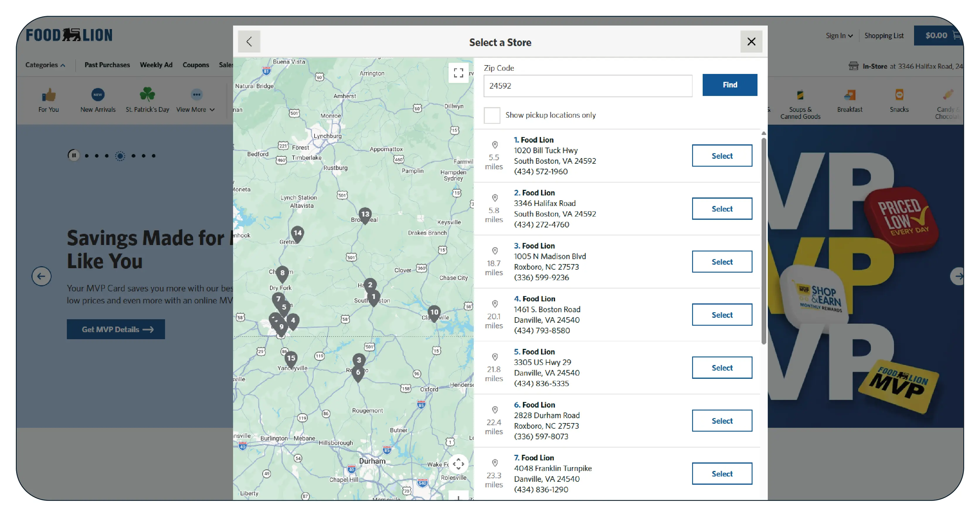Open the Coupons menu item
980x517 pixels.
[x=196, y=65]
